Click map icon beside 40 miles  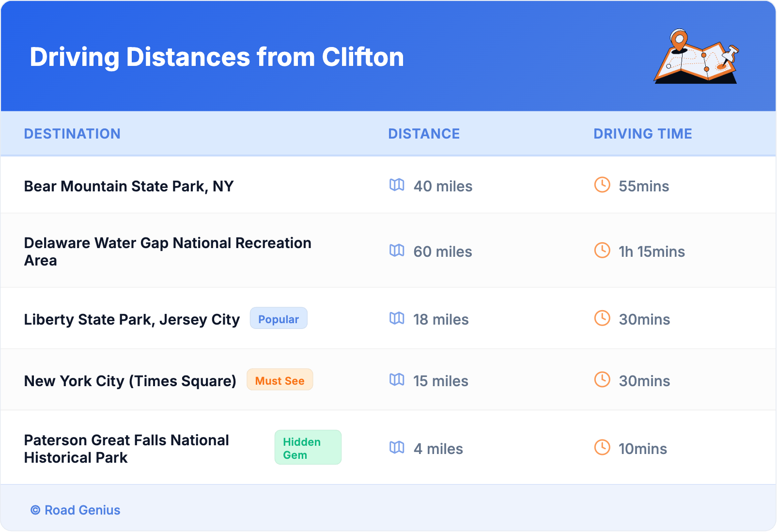tap(397, 185)
